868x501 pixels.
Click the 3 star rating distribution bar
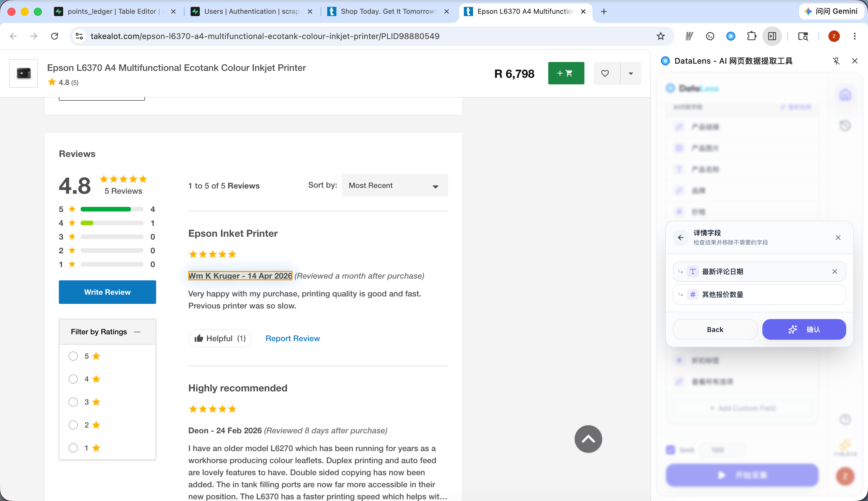(x=112, y=237)
